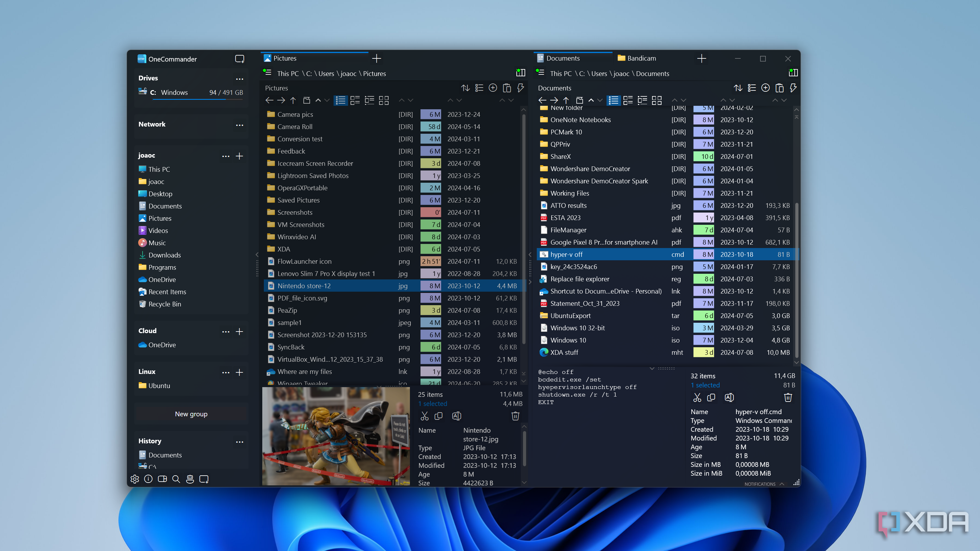Open Downloads in joaoc sidebar
Viewport: 980px width, 551px height.
tap(164, 255)
